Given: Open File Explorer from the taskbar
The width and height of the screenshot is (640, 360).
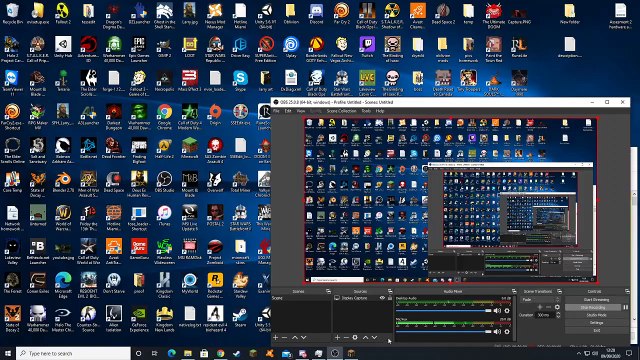Looking at the screenshot, I should [x=187, y=353].
